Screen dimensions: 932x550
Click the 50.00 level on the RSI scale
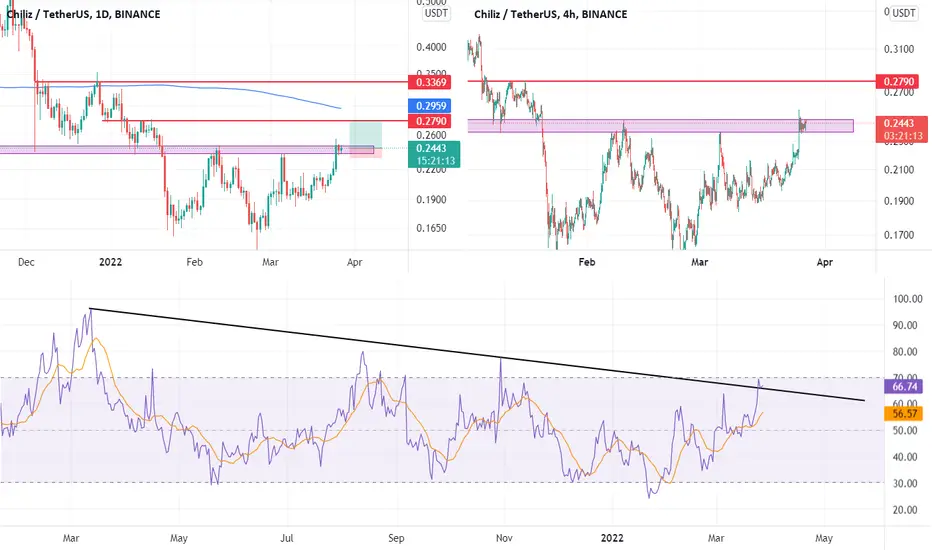click(x=905, y=430)
